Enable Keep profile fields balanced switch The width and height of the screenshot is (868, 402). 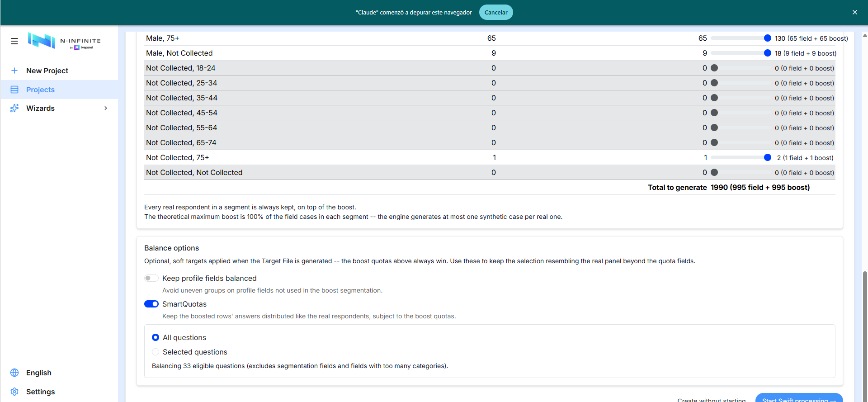point(151,278)
